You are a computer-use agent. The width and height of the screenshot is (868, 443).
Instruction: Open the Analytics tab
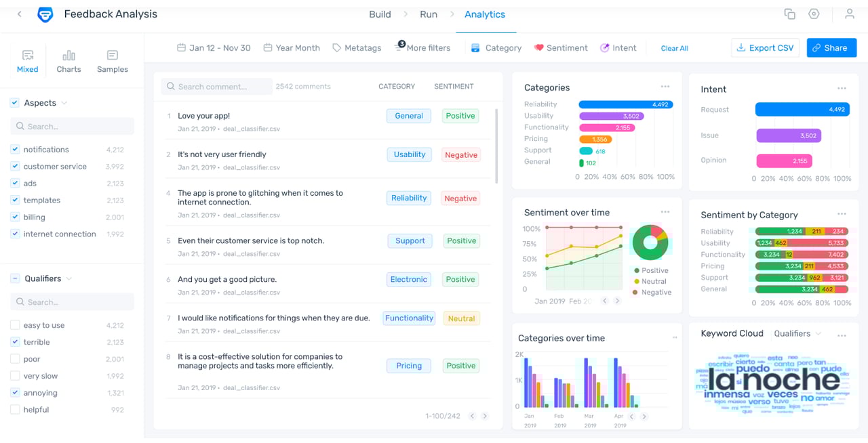485,14
